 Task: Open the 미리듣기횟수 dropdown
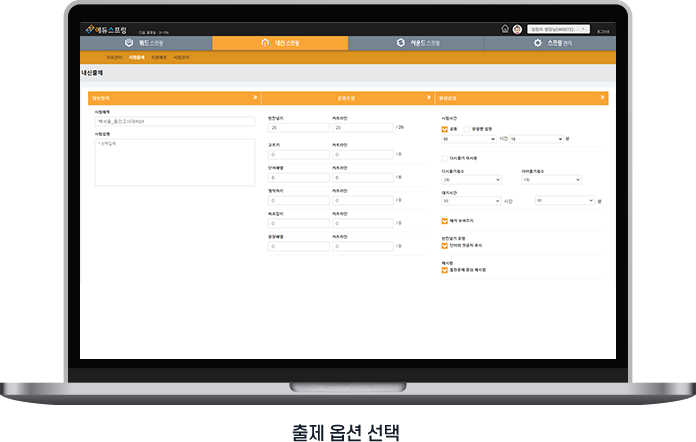[x=551, y=180]
